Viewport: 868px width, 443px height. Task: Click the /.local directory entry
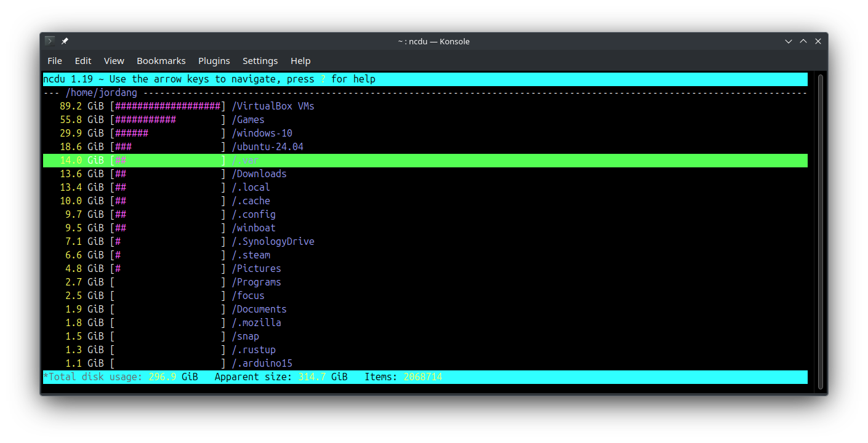pyautogui.click(x=251, y=187)
